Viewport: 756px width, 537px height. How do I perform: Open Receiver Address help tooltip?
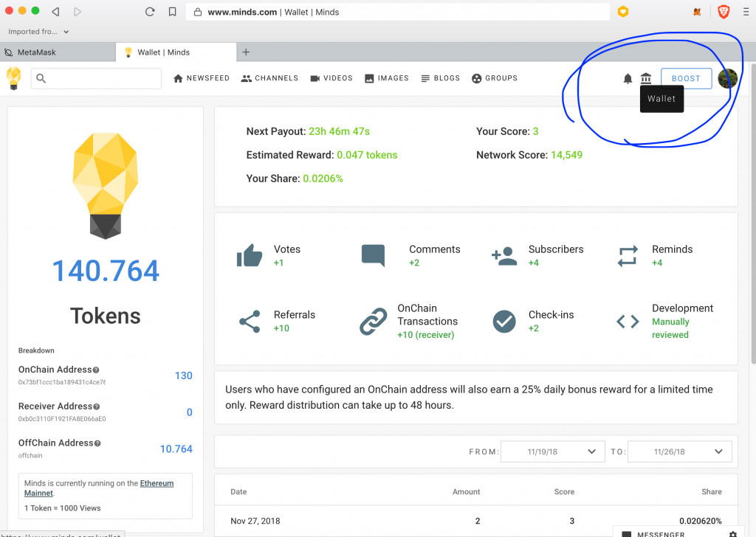tap(97, 406)
